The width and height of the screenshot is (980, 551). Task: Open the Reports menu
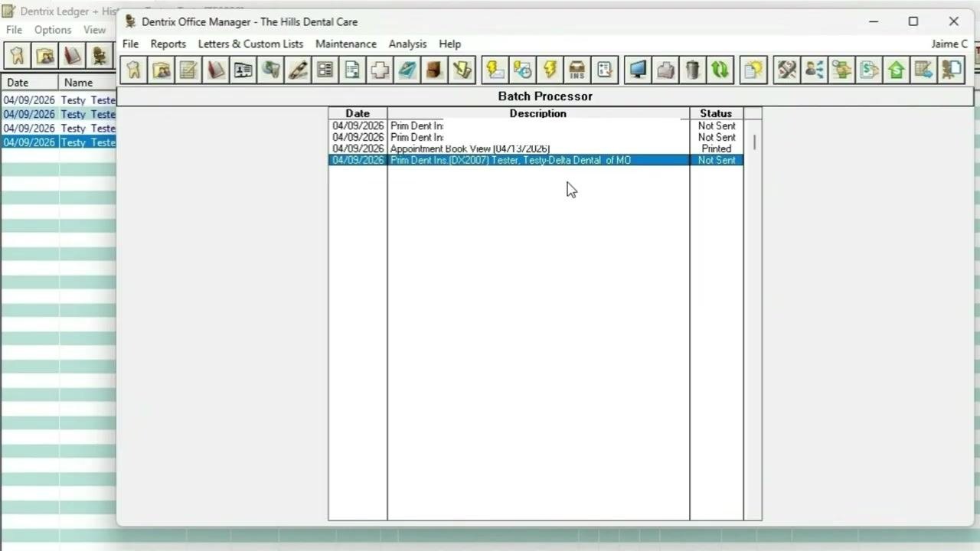[168, 44]
